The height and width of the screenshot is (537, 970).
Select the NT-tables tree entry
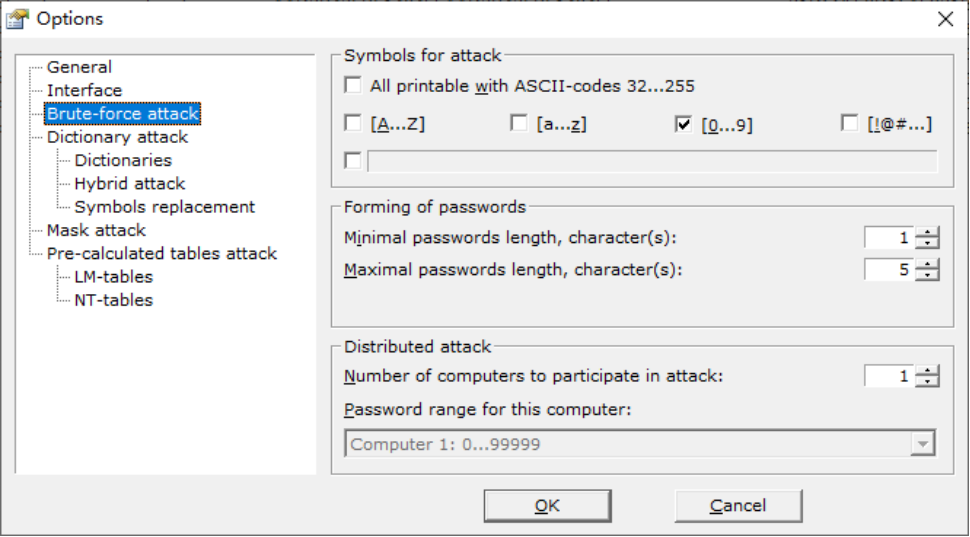(113, 300)
